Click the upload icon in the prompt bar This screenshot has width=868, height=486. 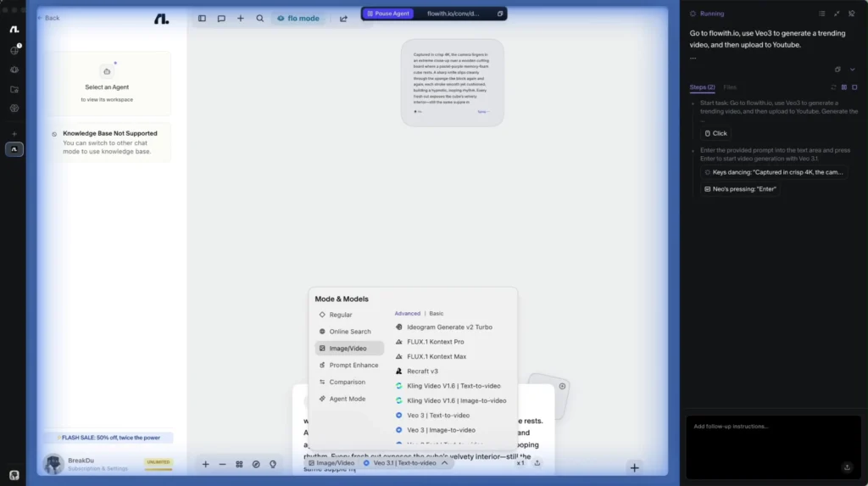pos(537,463)
